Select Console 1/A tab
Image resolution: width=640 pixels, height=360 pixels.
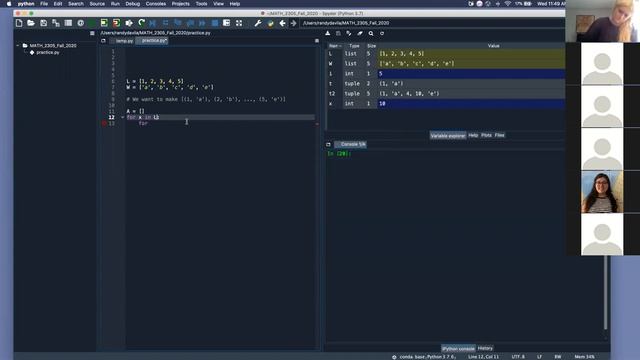(351, 144)
